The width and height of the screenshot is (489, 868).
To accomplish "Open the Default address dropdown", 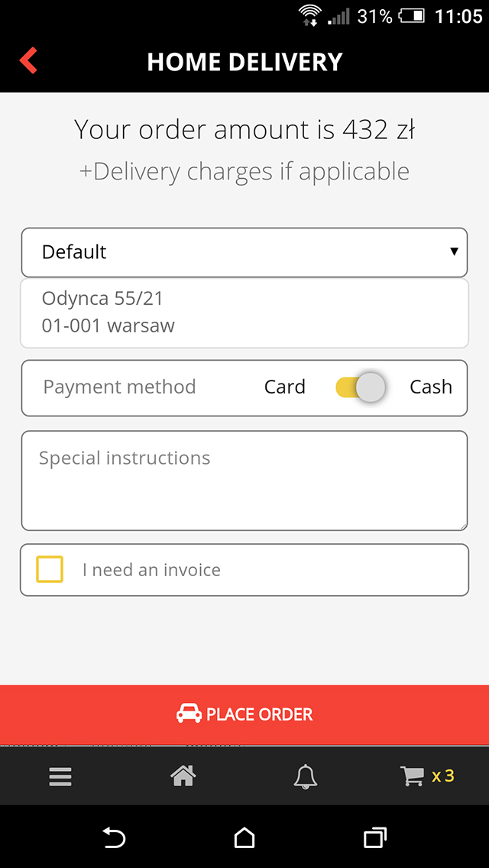I will click(244, 252).
